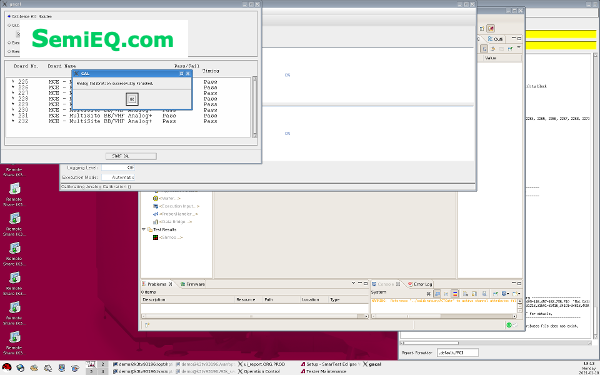600x375 pixels.
Task: Click the OK button in CAL dialog
Action: coord(132,99)
